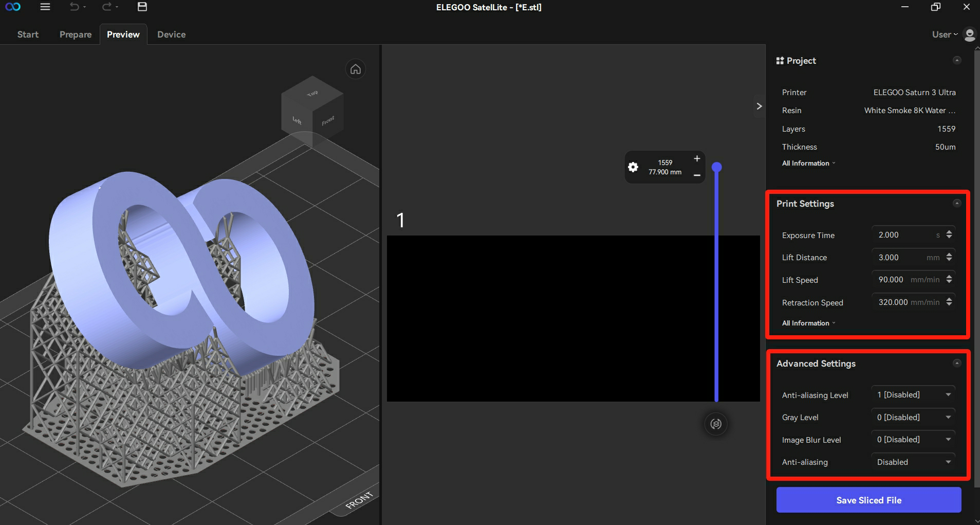Open the Gray Level dropdown
The image size is (980, 525).
(x=913, y=417)
